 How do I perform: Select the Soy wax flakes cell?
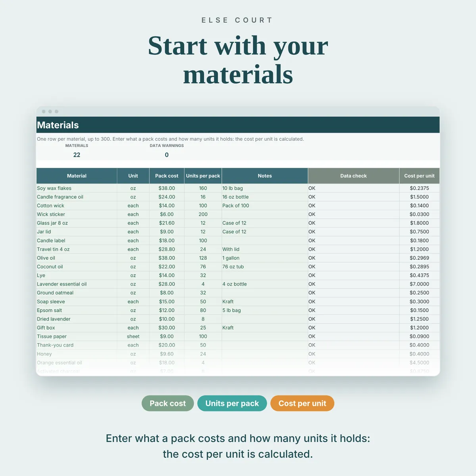tap(77, 188)
